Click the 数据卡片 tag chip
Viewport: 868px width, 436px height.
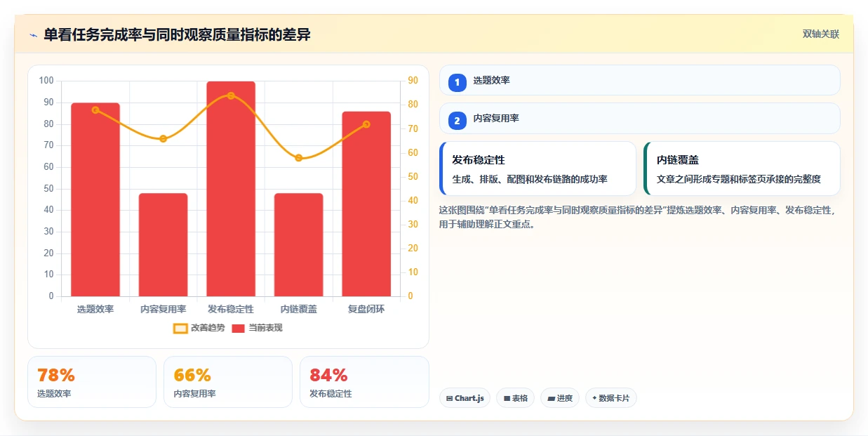[x=610, y=398]
